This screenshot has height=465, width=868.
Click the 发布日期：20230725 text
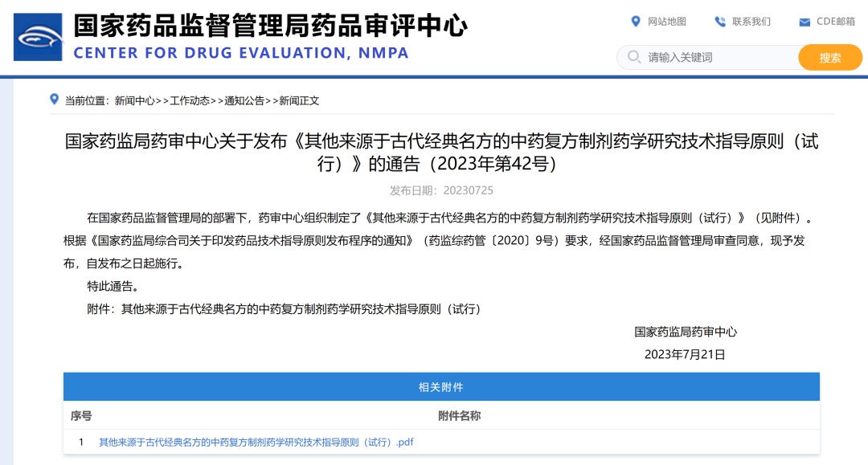coord(441,191)
